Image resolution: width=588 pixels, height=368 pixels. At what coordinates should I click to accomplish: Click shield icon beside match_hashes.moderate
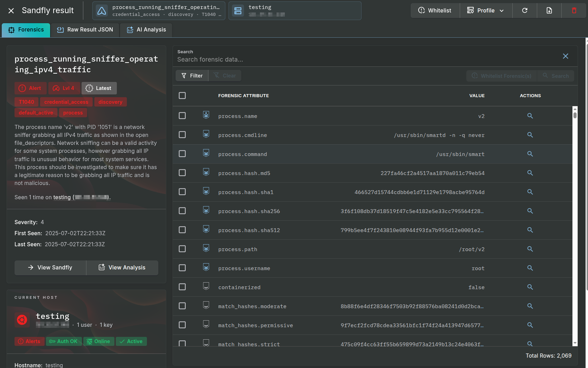pyautogui.click(x=206, y=305)
